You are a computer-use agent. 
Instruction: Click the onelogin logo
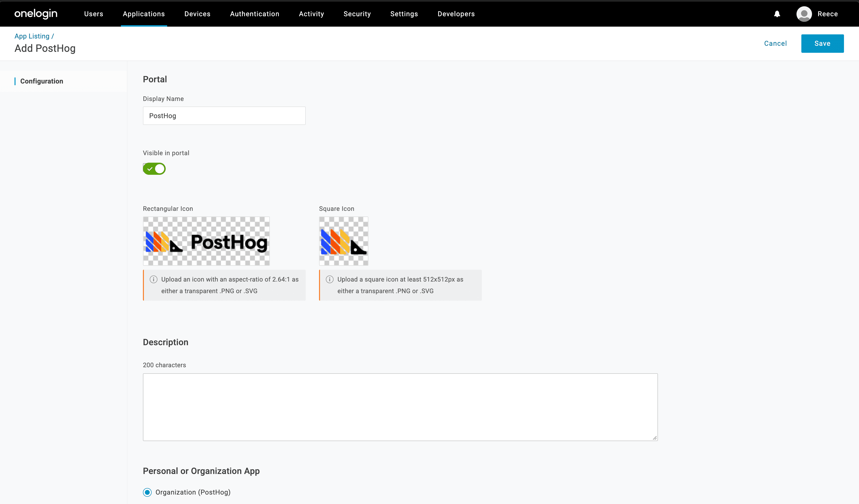tap(36, 14)
